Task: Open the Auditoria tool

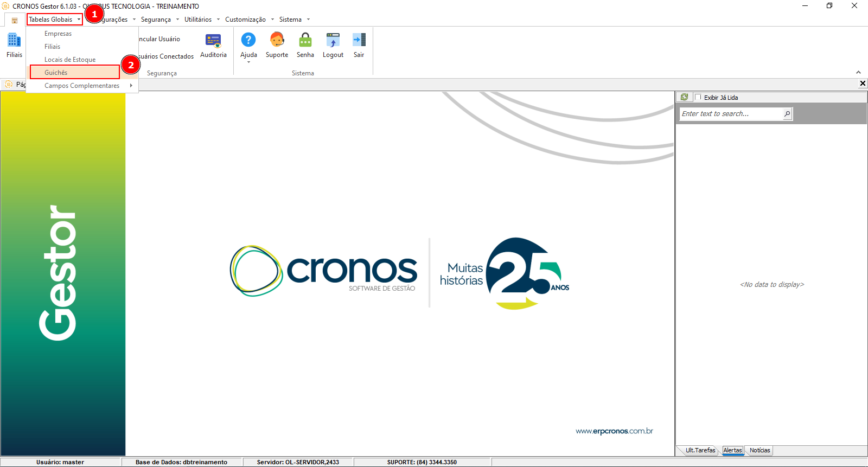Action: point(213,46)
